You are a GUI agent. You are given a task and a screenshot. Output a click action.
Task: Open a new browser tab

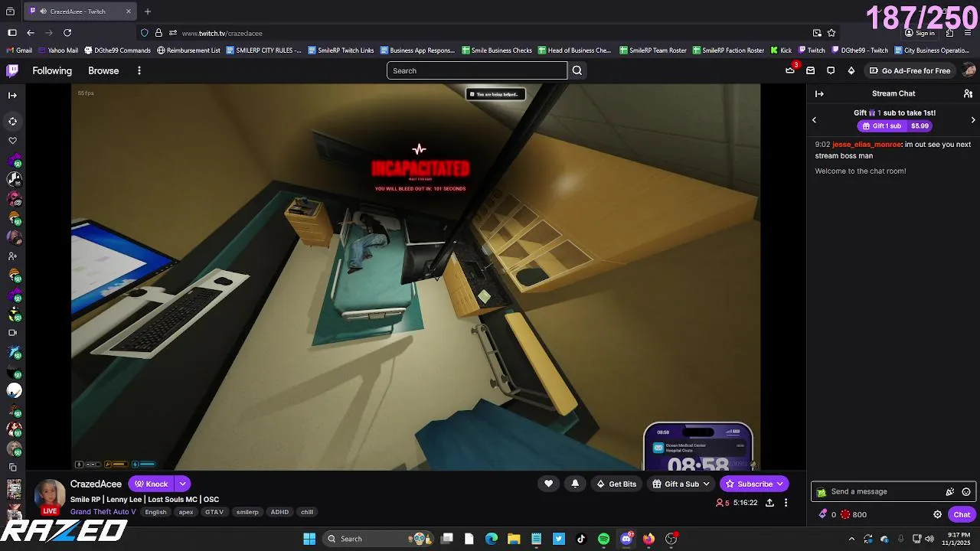tap(148, 11)
